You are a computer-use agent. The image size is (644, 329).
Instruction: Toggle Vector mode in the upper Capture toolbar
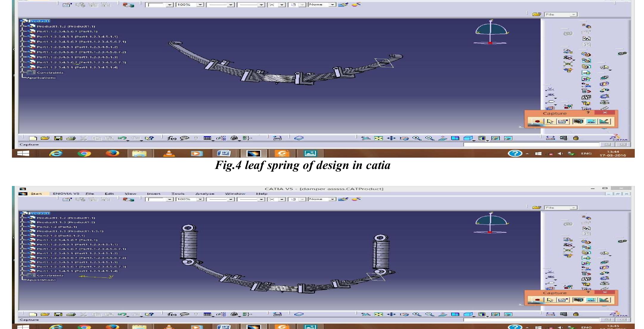point(604,121)
